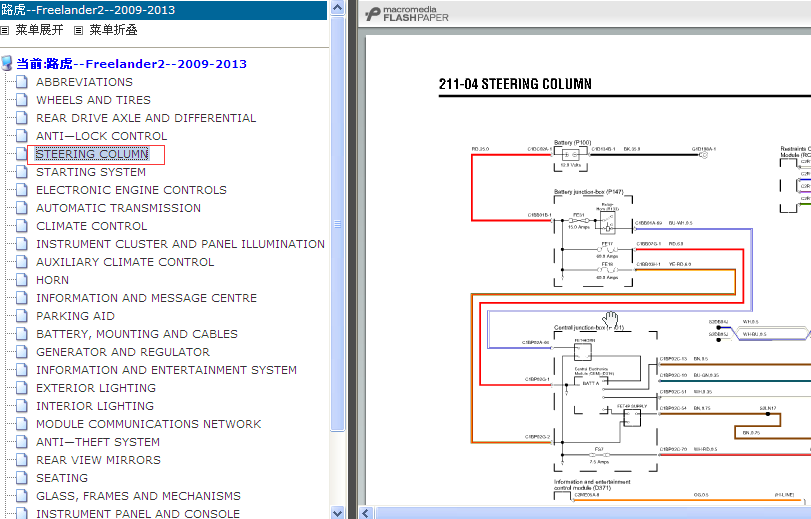The height and width of the screenshot is (519, 811).
Task: Open the HORN entry
Action: (x=52, y=280)
